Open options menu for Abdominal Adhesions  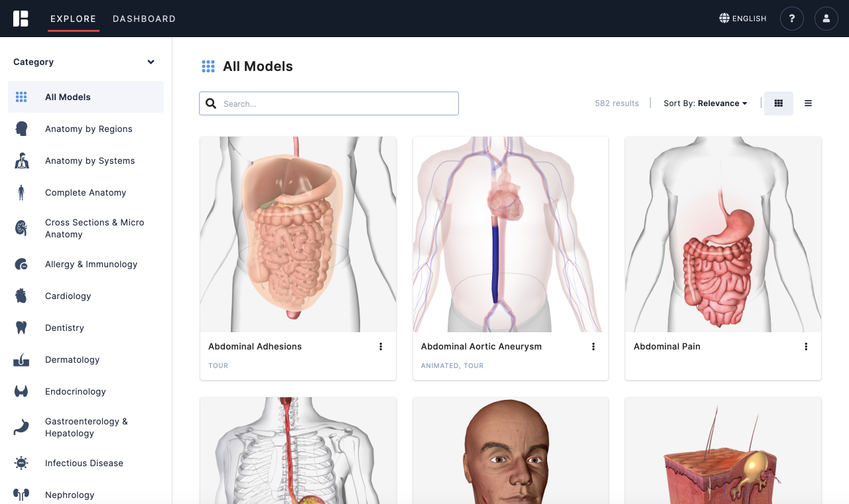pos(381,346)
